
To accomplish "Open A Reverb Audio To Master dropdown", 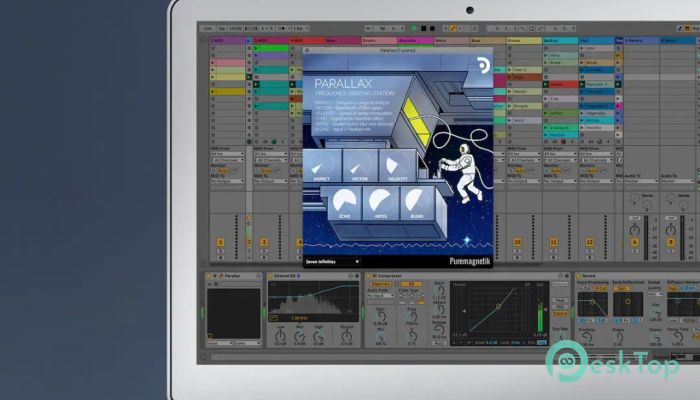I will [642, 181].
